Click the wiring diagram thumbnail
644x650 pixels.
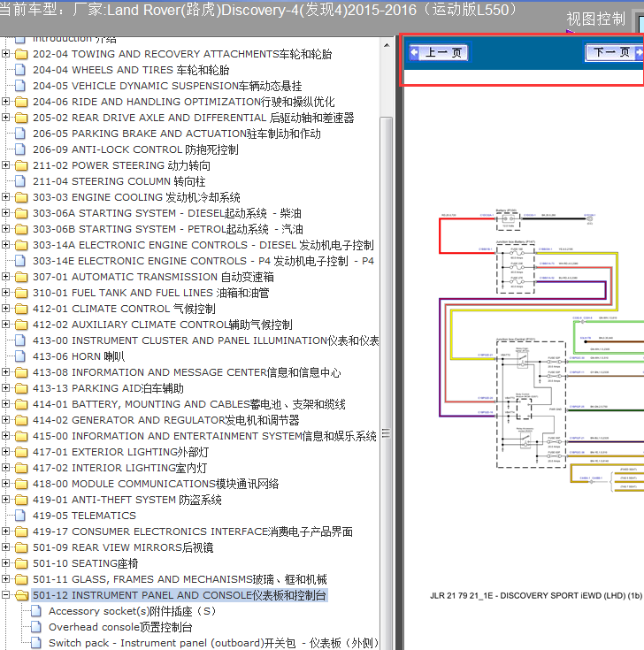[541, 352]
